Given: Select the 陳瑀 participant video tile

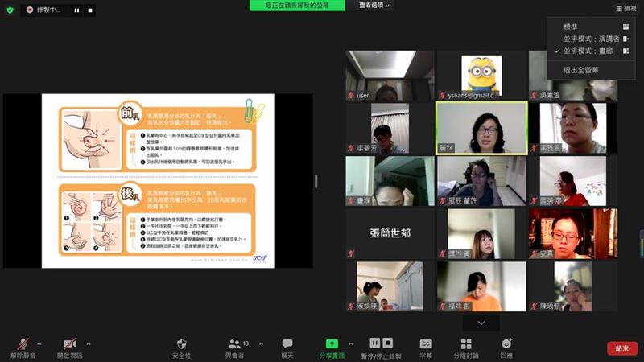Looking at the screenshot, I should click(573, 286).
